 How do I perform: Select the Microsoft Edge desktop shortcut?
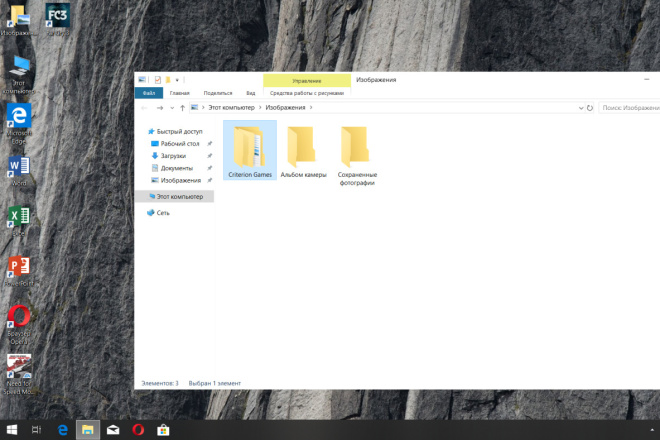pyautogui.click(x=19, y=124)
